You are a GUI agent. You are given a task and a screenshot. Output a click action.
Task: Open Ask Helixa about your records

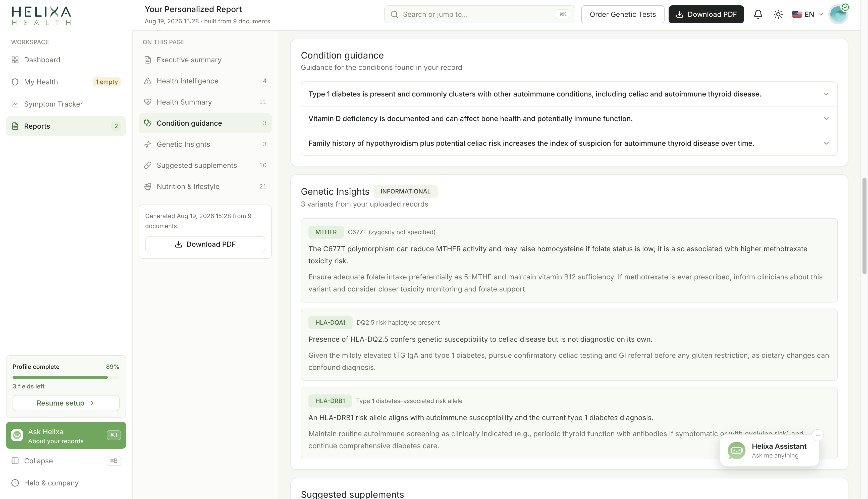[x=66, y=436]
